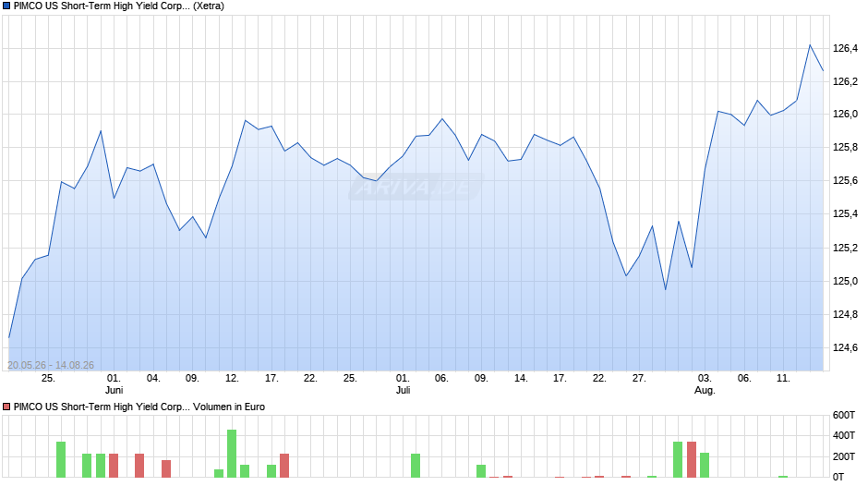This screenshot has width=868, height=486.
Task: Click the tallest green volume bar near 12. Juni
Action: (232, 454)
